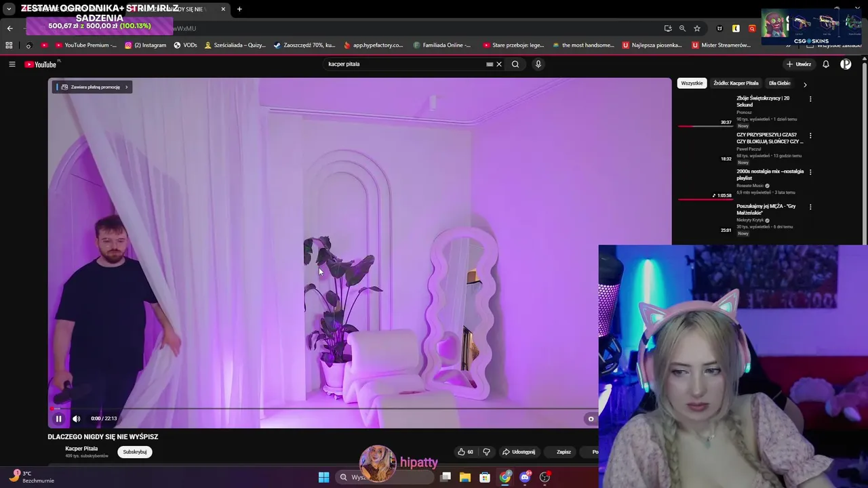
Task: Open options menu for Zbóje Świętokrzyscy video
Action: point(810,99)
